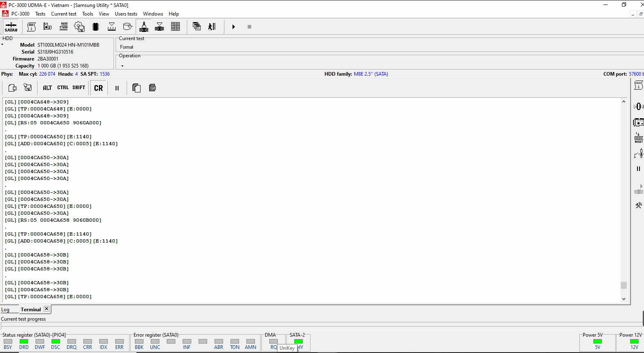
Task: Click the terminal scrollbar up arrow
Action: [624, 101]
